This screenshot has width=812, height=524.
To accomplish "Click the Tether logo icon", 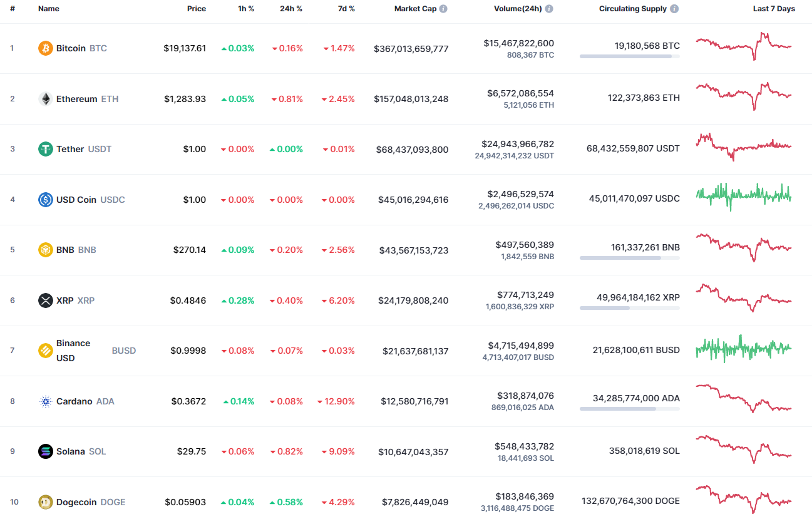I will pyautogui.click(x=45, y=149).
